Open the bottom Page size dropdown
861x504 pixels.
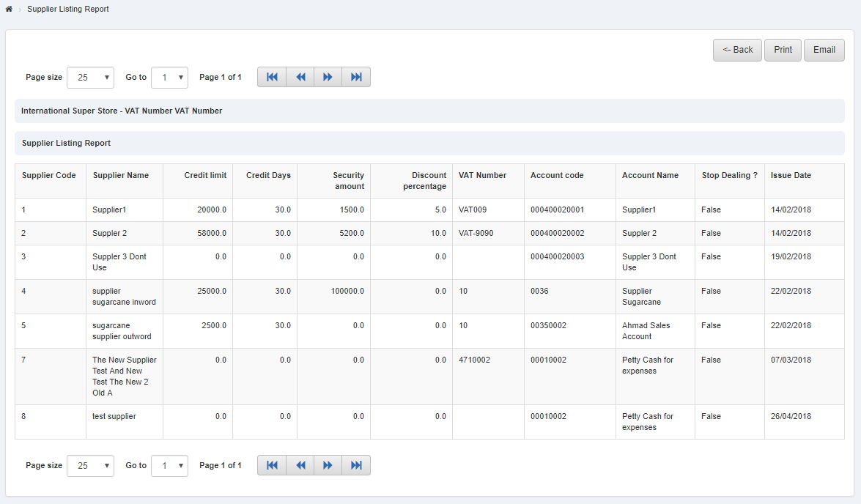coord(90,465)
